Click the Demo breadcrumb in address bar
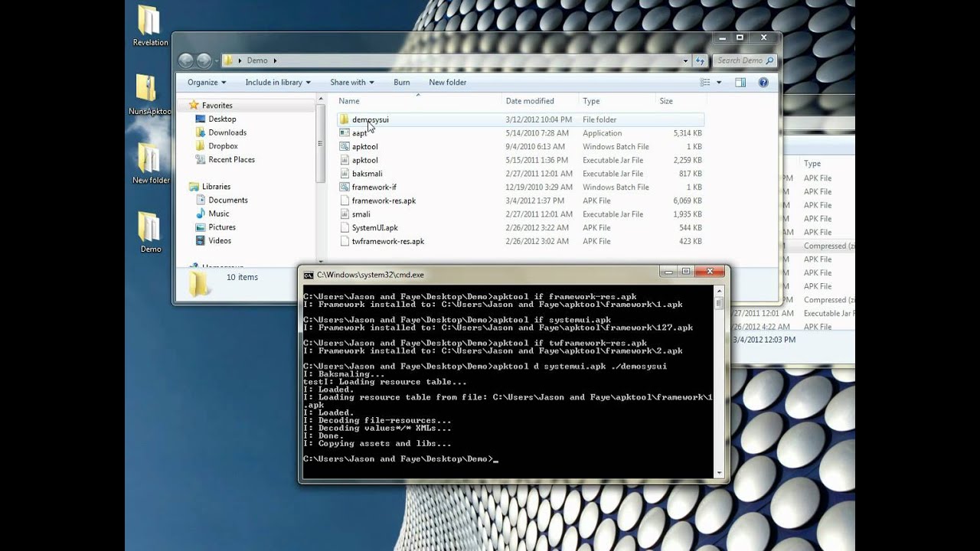 click(257, 60)
